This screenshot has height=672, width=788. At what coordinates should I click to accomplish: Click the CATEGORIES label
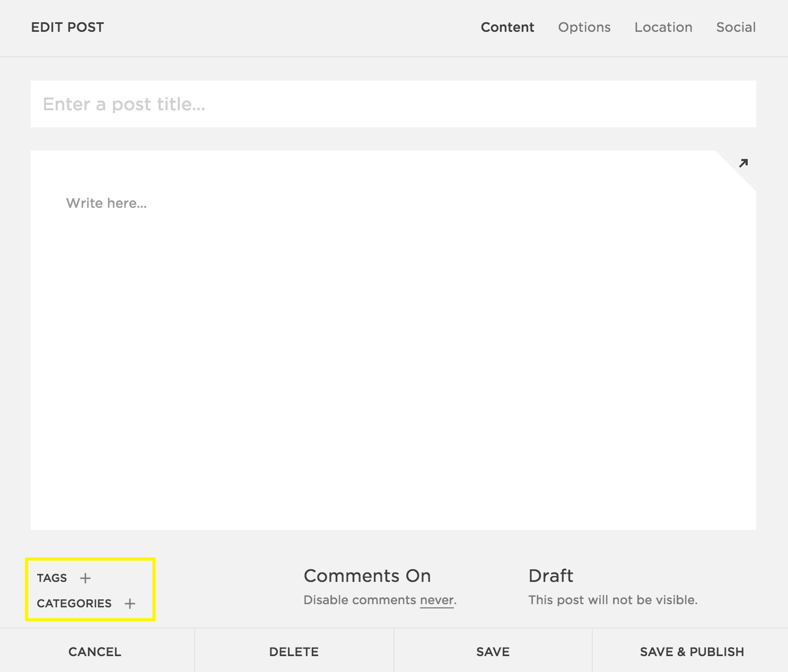pos(74,604)
